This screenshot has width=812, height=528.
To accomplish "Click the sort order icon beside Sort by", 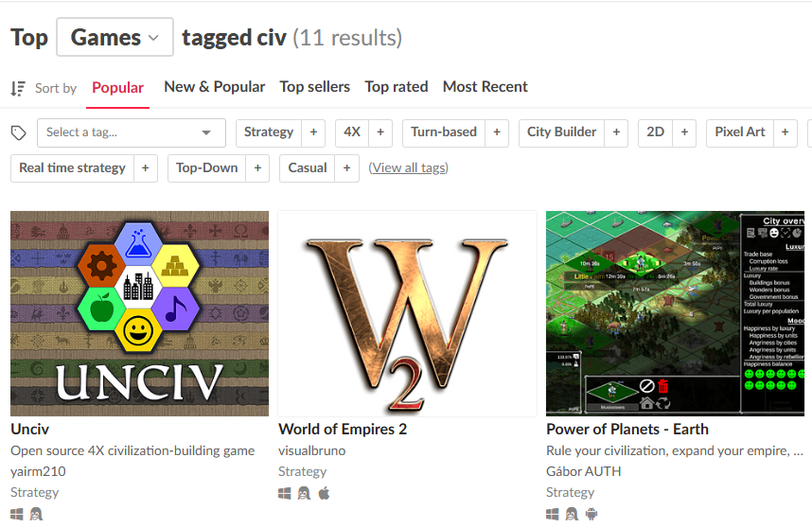I will pyautogui.click(x=18, y=89).
